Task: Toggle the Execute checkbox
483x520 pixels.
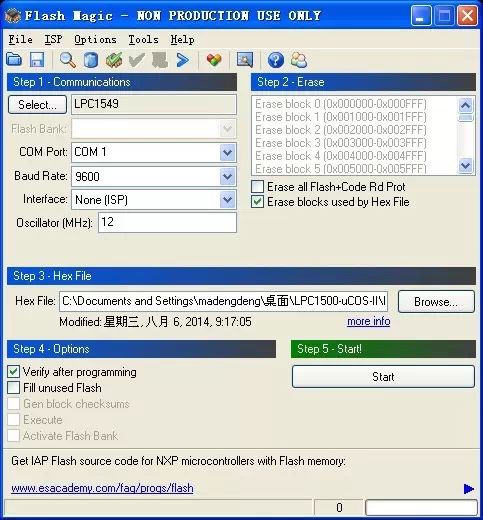Action: [x=14, y=420]
